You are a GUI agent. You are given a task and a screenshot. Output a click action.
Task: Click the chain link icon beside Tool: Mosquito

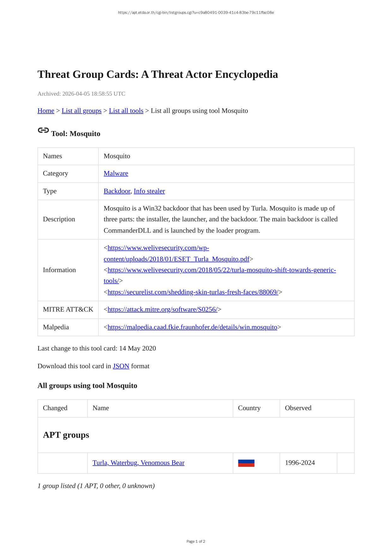tap(43, 130)
